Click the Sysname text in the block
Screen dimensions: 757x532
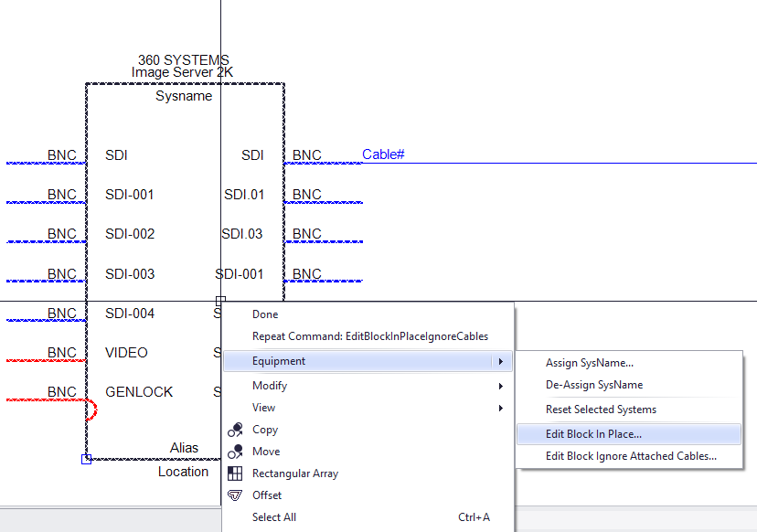(x=184, y=96)
